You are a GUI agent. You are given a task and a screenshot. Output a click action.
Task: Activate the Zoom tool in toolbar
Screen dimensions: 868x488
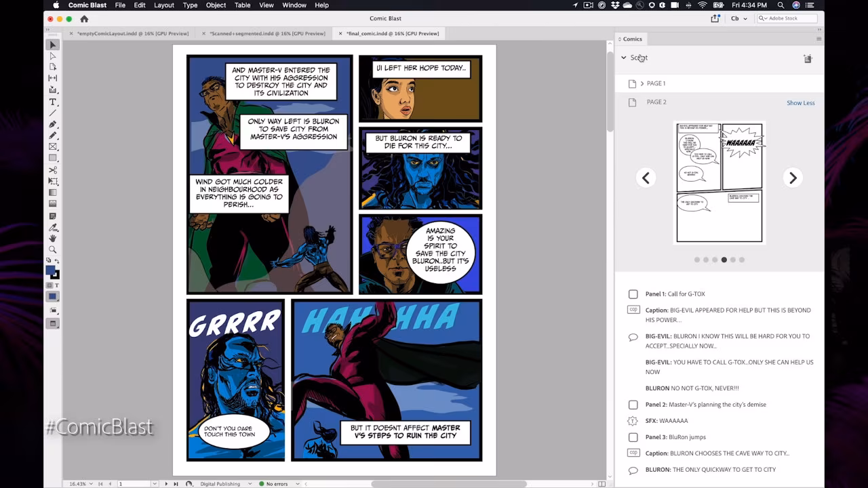(x=52, y=250)
